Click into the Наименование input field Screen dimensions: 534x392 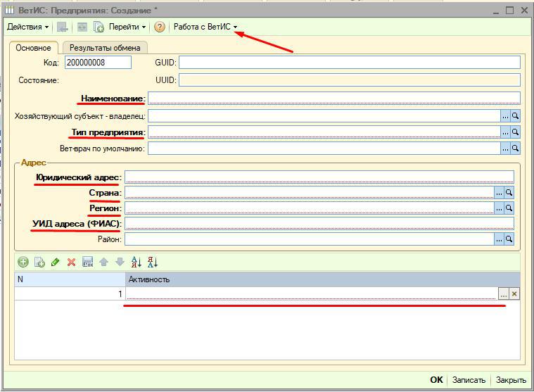click(333, 98)
